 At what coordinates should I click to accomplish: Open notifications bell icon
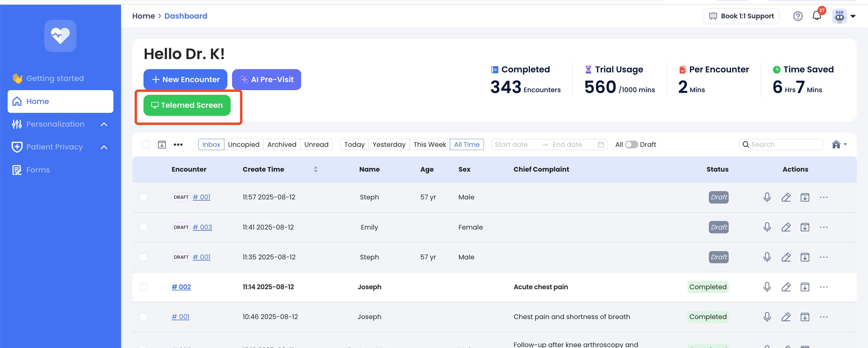click(x=816, y=16)
